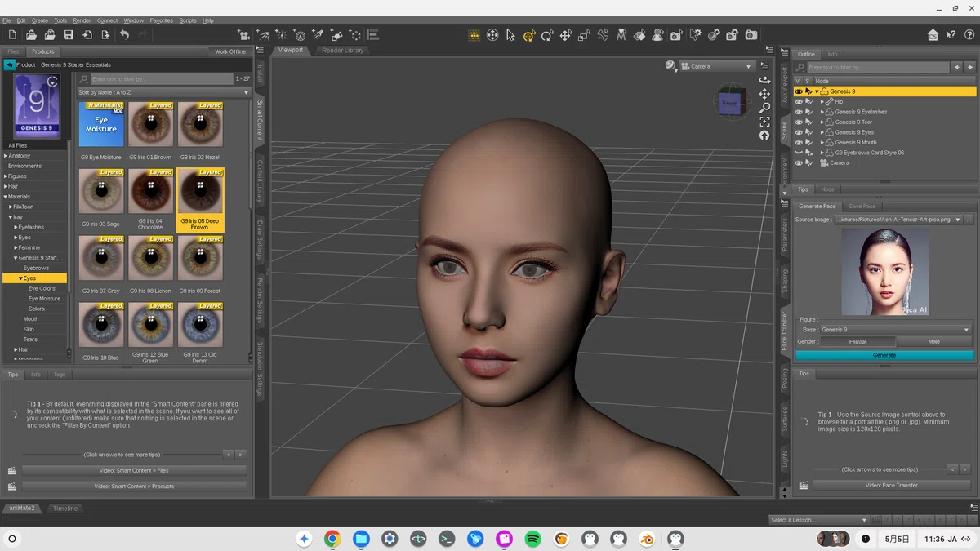Click the Reset view arrow control
Screen dimensions: 980x551
point(764,136)
